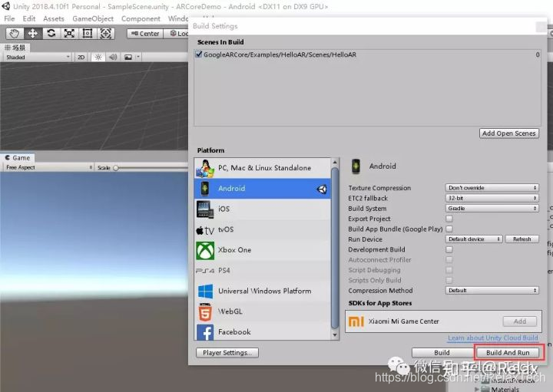Screen dimensions: 553x392
Task: Enable Build App Bundle checkbox
Action: coord(449,229)
